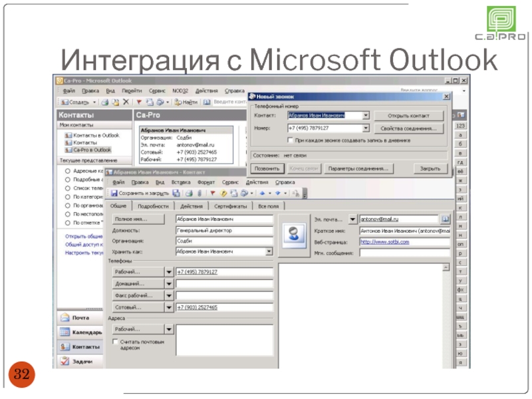Click the Мгн. сообщения input field
532x399 pixels.
[x=405, y=253]
